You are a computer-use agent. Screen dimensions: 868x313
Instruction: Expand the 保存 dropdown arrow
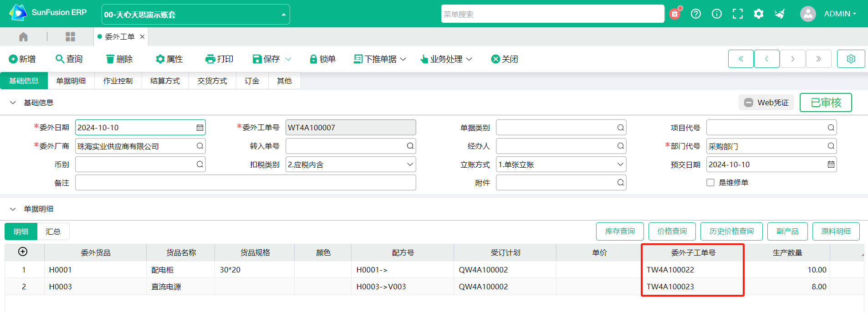288,59
